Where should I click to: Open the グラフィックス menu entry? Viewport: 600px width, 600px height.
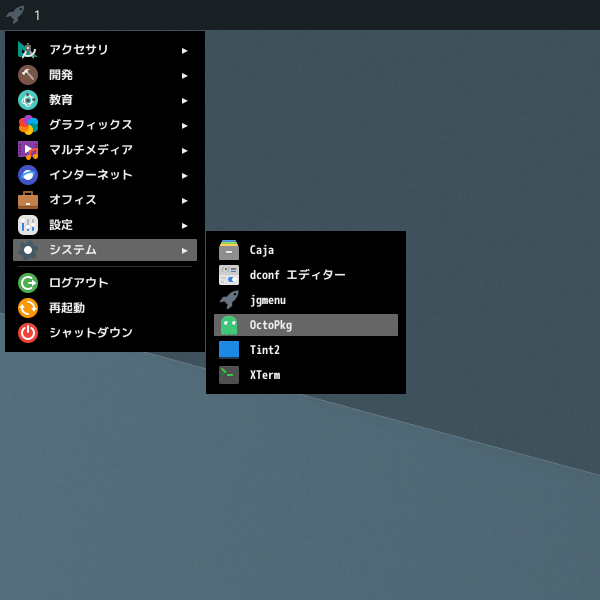pyautogui.click(x=105, y=125)
